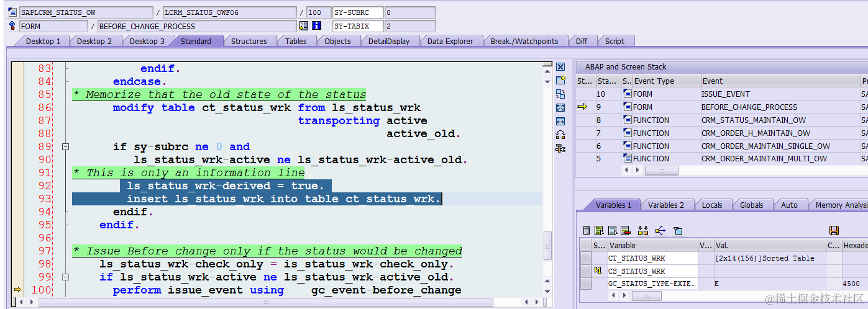Click the stack table horizontal scrollbar thumb
868x309 pixels.
click(x=662, y=171)
